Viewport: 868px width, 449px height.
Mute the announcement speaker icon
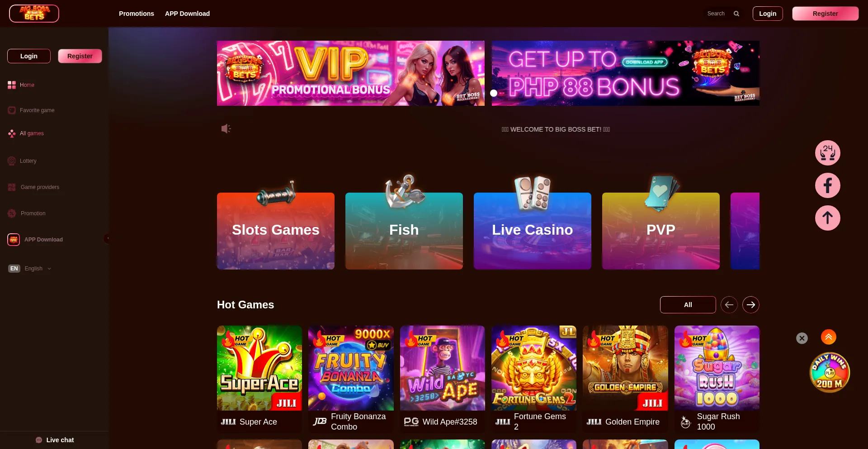[x=226, y=129]
